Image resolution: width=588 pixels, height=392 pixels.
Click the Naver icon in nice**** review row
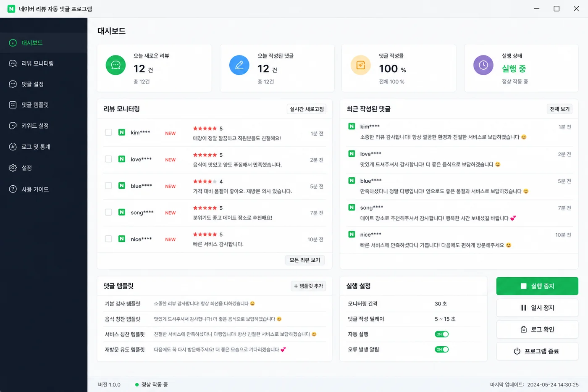pyautogui.click(x=122, y=239)
